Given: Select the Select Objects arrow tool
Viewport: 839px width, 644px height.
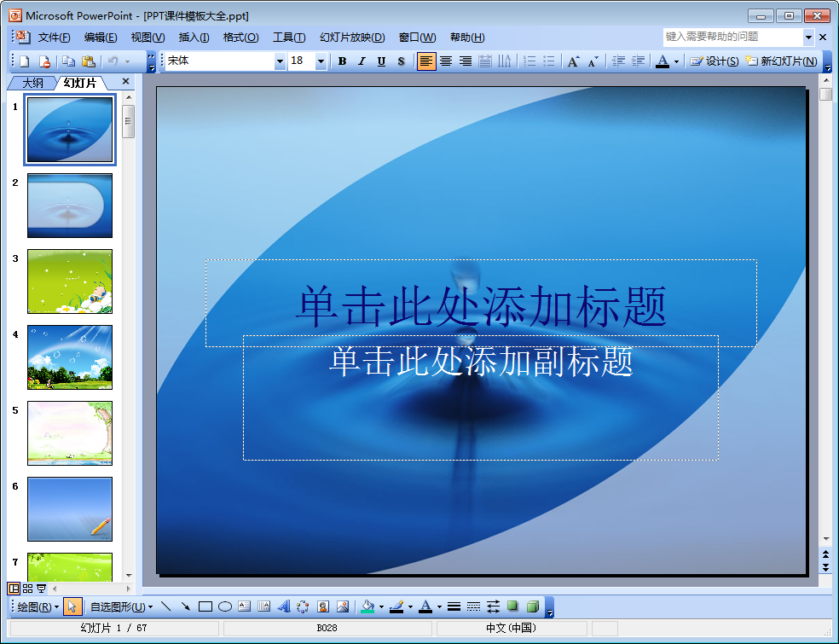Looking at the screenshot, I should point(72,607).
